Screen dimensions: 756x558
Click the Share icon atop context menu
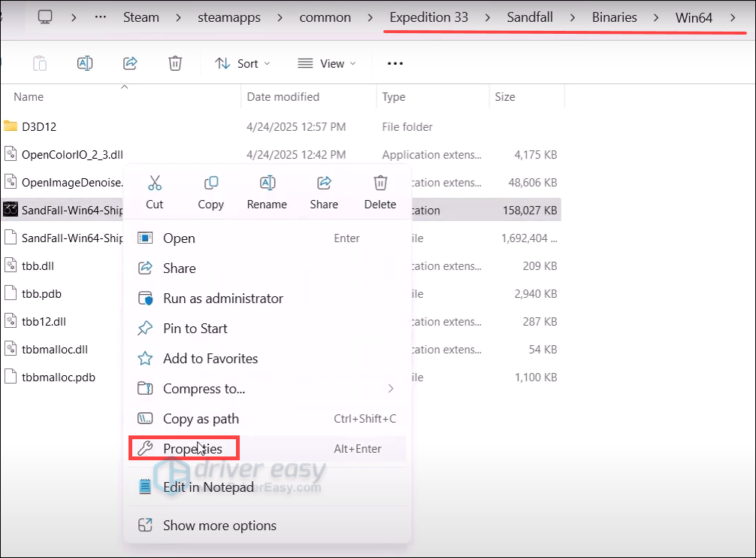324,183
